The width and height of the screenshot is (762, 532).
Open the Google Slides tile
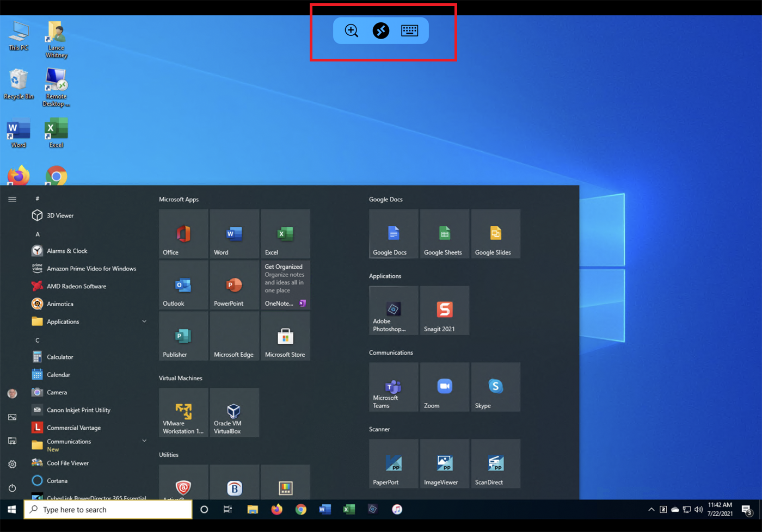point(496,234)
